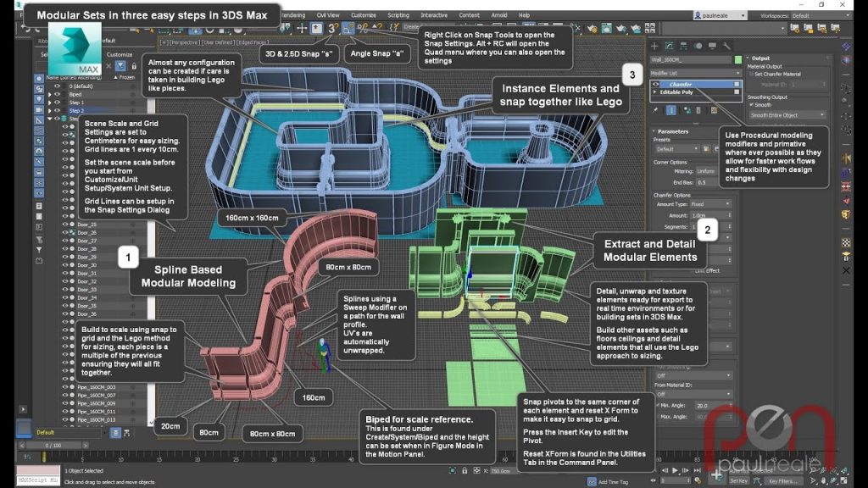The image size is (868, 488).
Task: Click the Set Key button
Action: [x=739, y=480]
